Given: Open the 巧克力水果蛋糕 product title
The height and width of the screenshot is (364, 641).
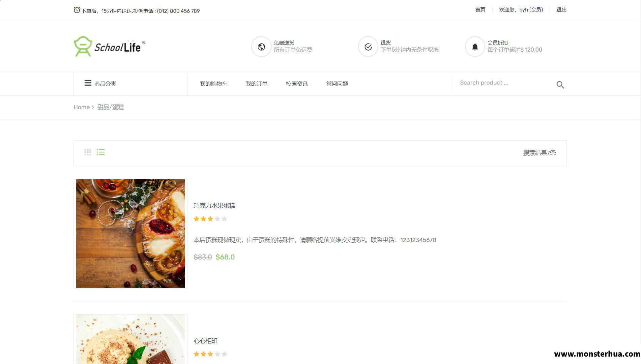Looking at the screenshot, I should pyautogui.click(x=214, y=206).
